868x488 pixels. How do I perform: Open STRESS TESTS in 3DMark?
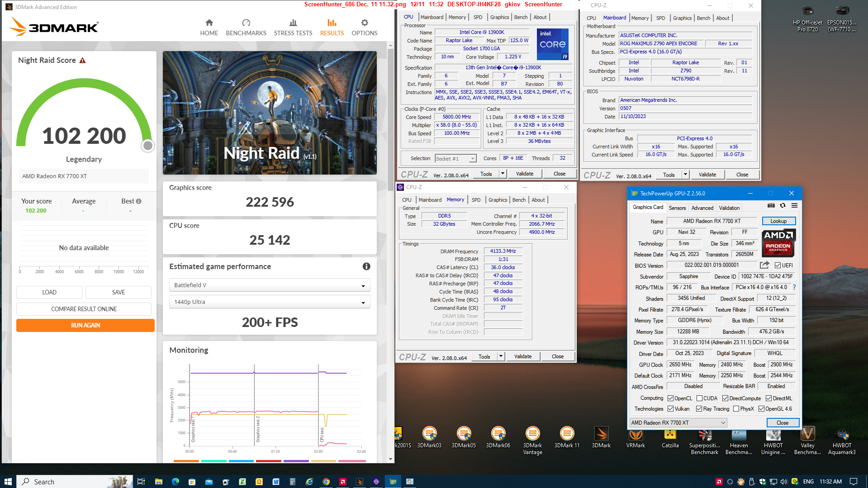coord(293,28)
